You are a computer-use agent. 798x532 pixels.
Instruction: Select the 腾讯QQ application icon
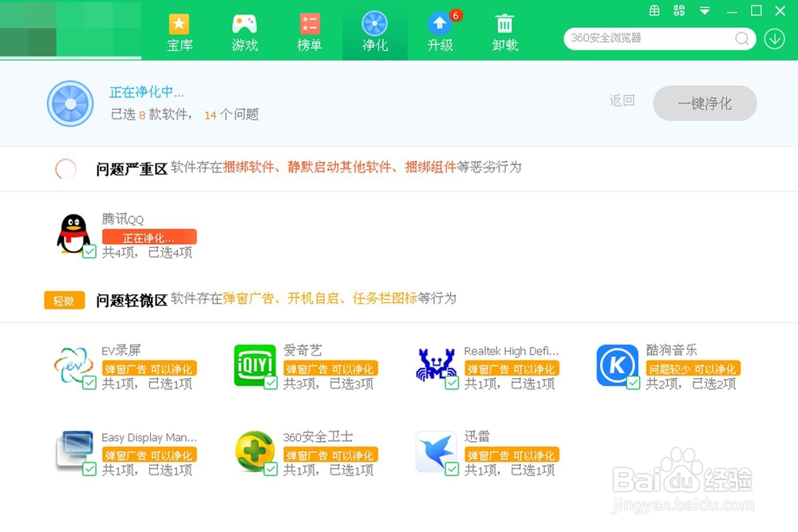coord(73,234)
